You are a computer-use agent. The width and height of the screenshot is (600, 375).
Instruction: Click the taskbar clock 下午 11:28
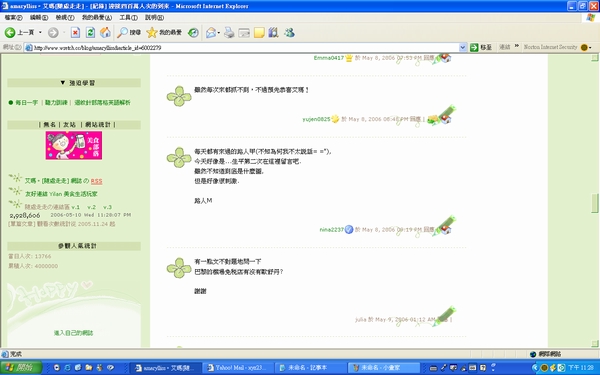coord(581,368)
